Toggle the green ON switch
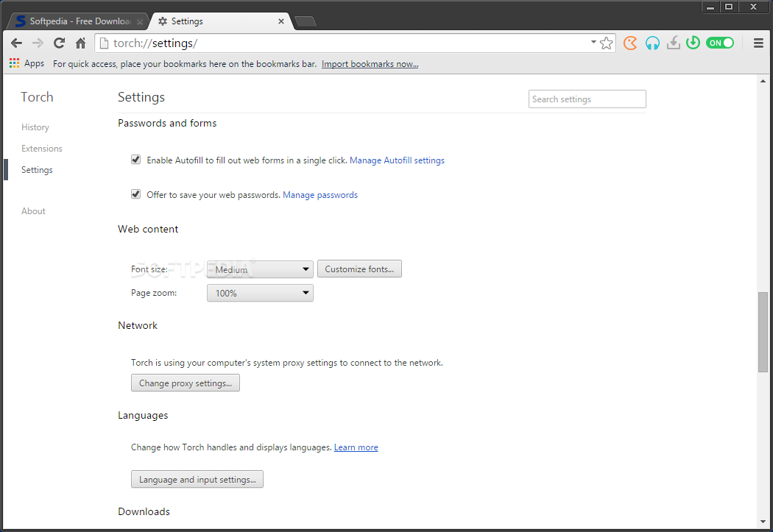 pyautogui.click(x=720, y=43)
